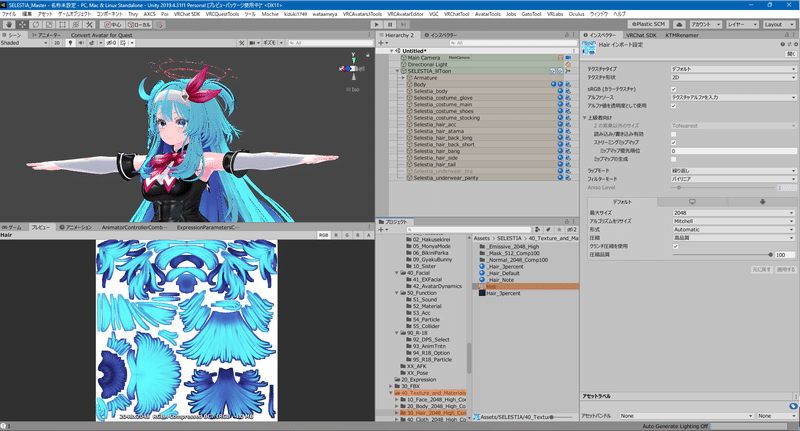Open the VRChat SDK menu
The image size is (800, 431).
coord(187,14)
